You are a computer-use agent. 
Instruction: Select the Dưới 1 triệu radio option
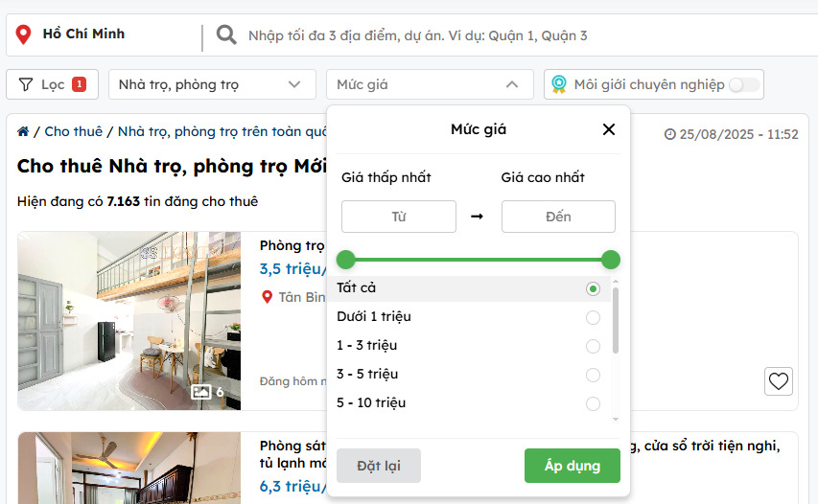(593, 317)
